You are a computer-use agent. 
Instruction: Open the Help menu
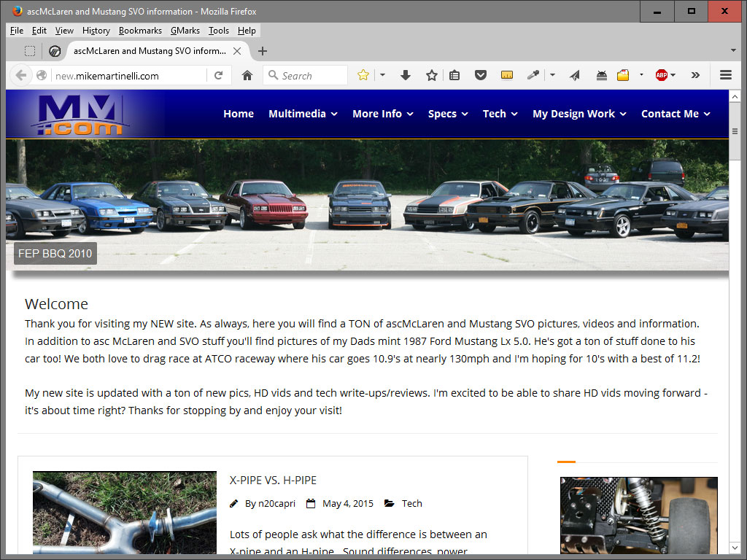pyautogui.click(x=247, y=31)
